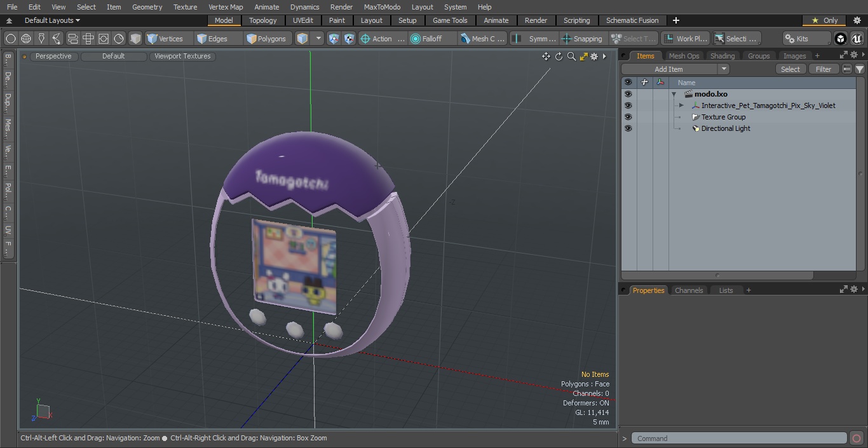Switch to the UVEdit layout tab
The image size is (868, 448).
coord(303,20)
